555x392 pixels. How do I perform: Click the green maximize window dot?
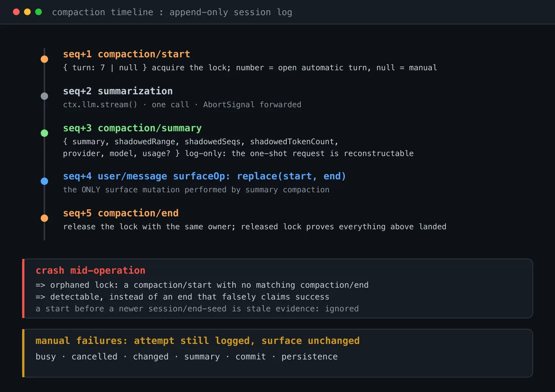point(38,12)
